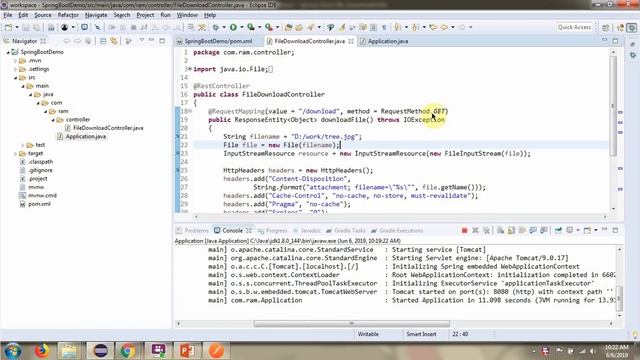
Task: Click the Open Console icon in the Console toolbar
Action: coord(587,231)
